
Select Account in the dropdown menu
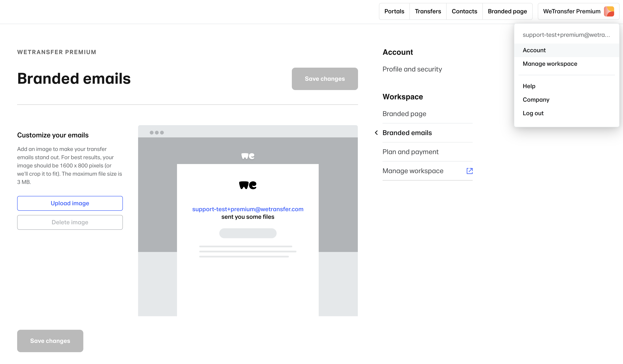coord(567,50)
